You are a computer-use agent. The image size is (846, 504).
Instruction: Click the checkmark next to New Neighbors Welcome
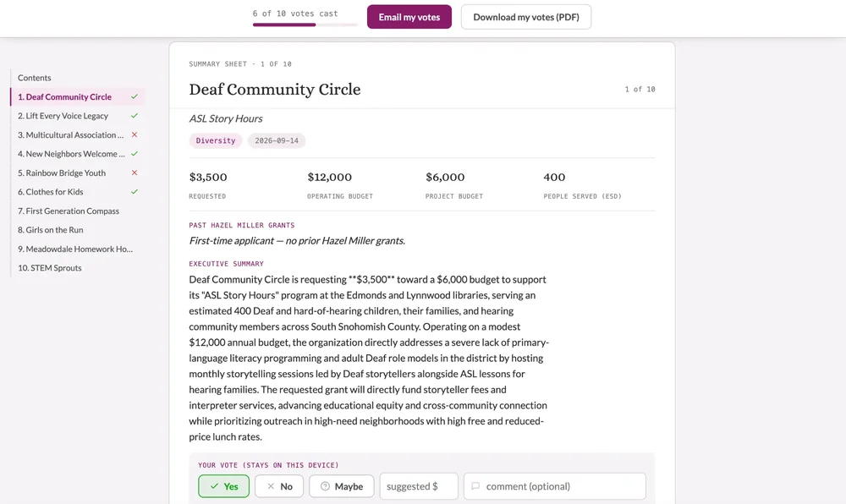135,154
